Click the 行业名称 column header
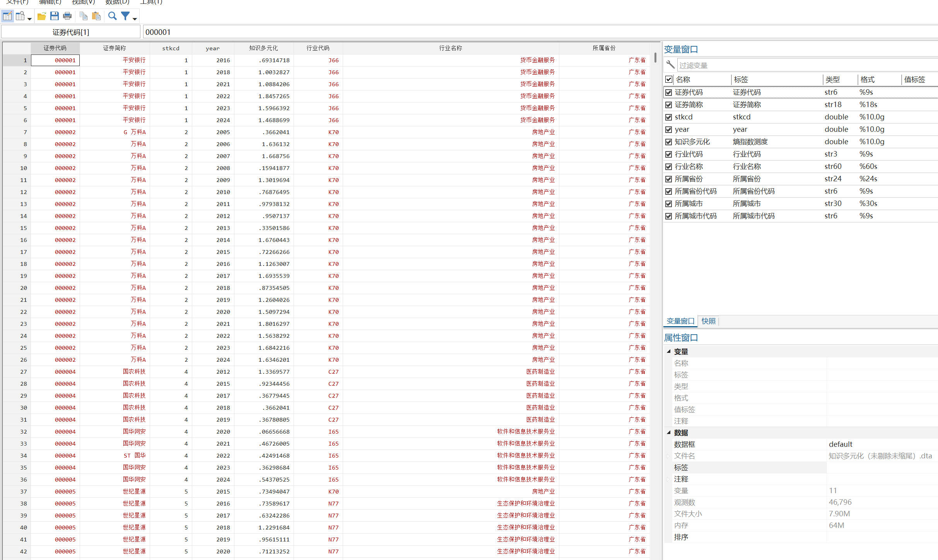Viewport: 938px width, 560px height. [x=450, y=48]
